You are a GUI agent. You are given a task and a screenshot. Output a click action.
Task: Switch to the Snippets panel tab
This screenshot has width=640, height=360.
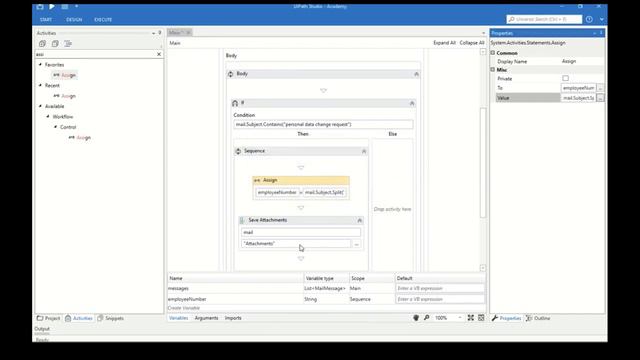pos(111,318)
